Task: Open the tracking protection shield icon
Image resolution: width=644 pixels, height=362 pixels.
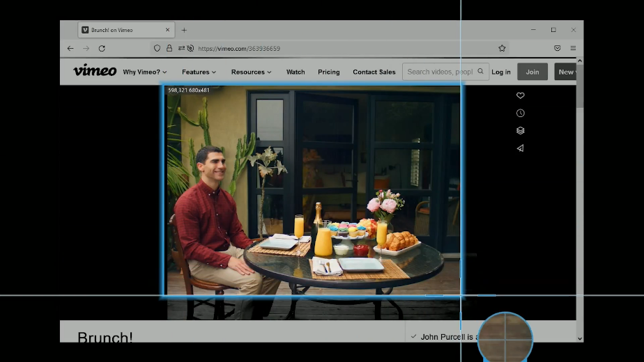Action: point(157,49)
